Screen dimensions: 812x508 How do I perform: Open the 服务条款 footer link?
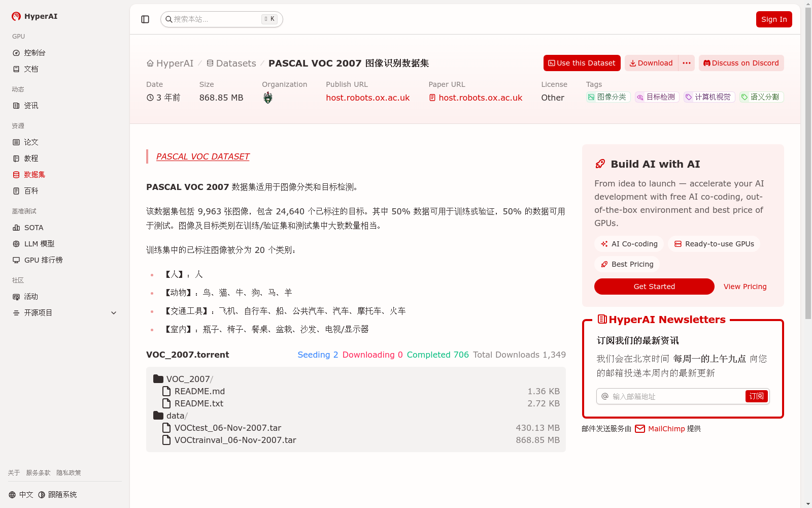[38, 473]
